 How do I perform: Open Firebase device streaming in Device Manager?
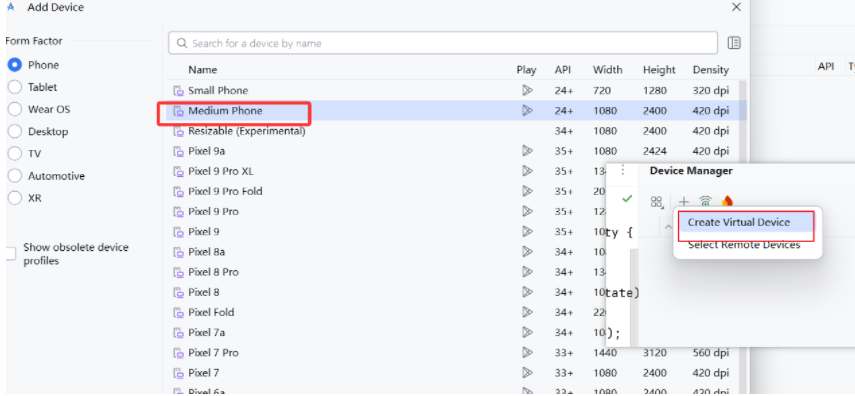coord(726,202)
